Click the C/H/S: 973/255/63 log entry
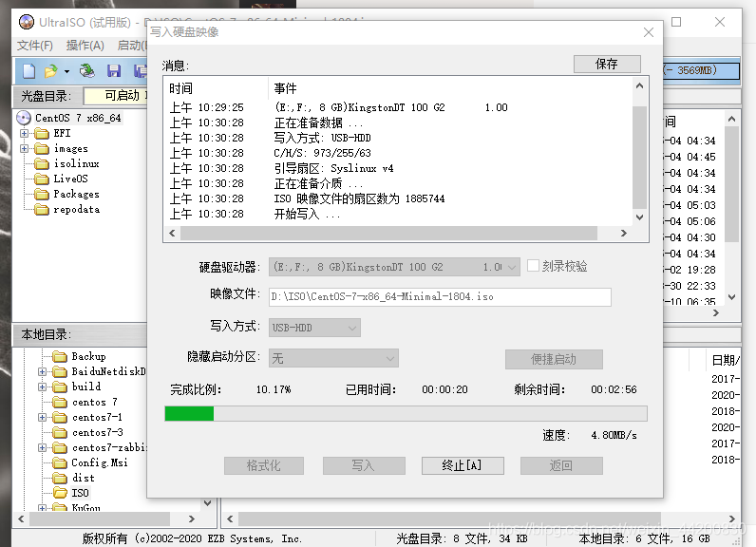The width and height of the screenshot is (756, 547). point(322,153)
